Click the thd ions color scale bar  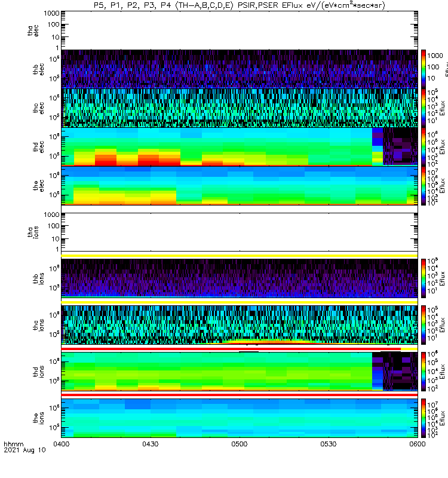click(424, 371)
